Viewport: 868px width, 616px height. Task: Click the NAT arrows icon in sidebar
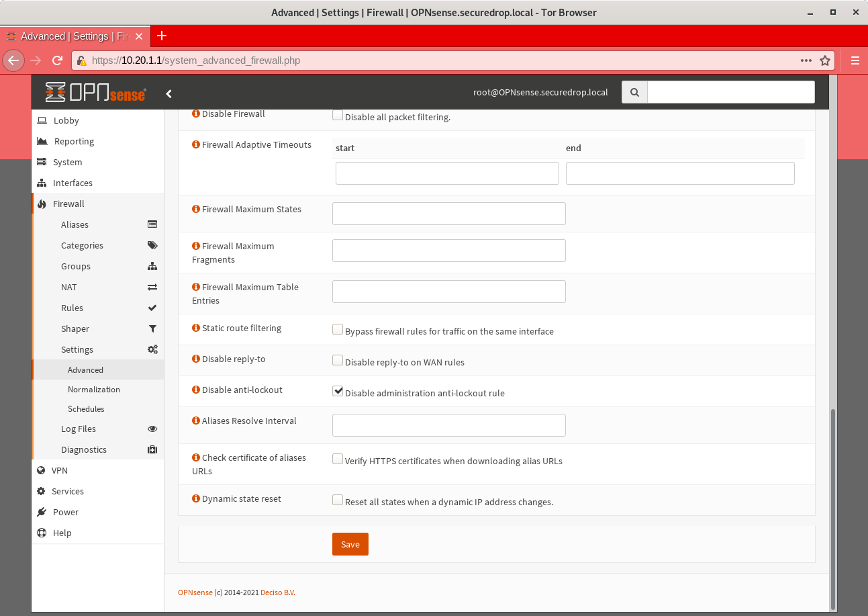point(152,287)
